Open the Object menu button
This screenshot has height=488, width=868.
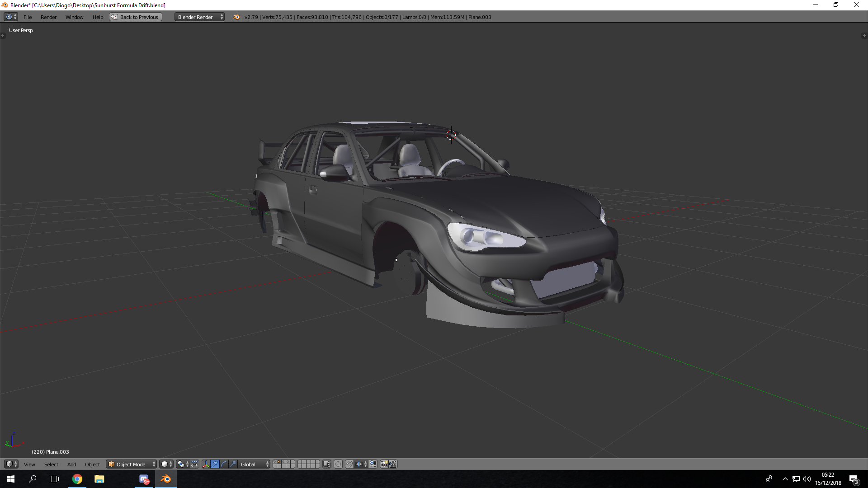pyautogui.click(x=92, y=464)
